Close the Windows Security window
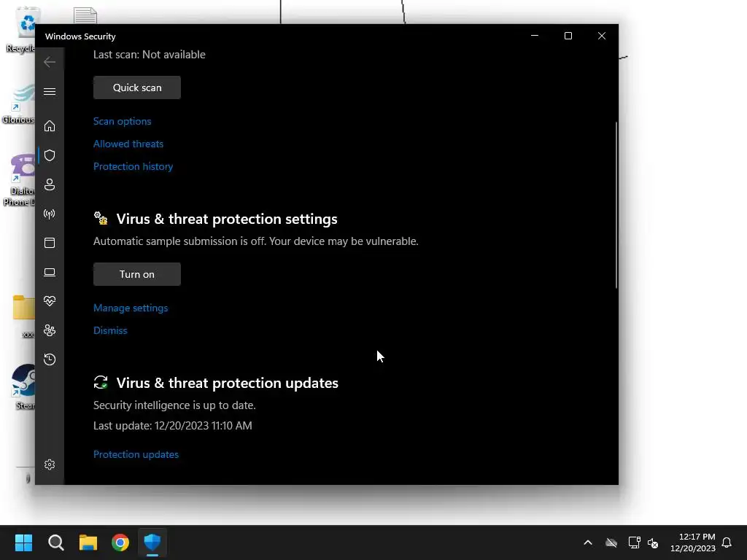This screenshot has height=560, width=747. 602,36
